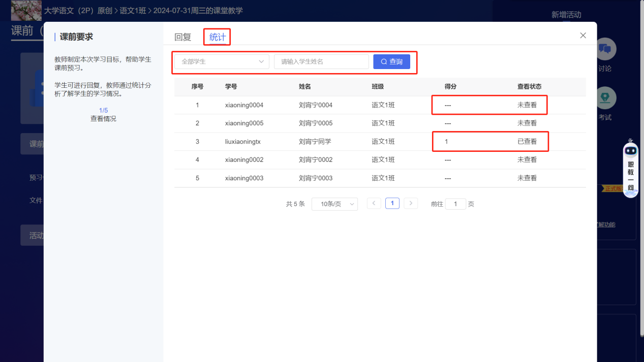Click the 前往 page number input field
Screen dimensions: 644x362
point(455,204)
